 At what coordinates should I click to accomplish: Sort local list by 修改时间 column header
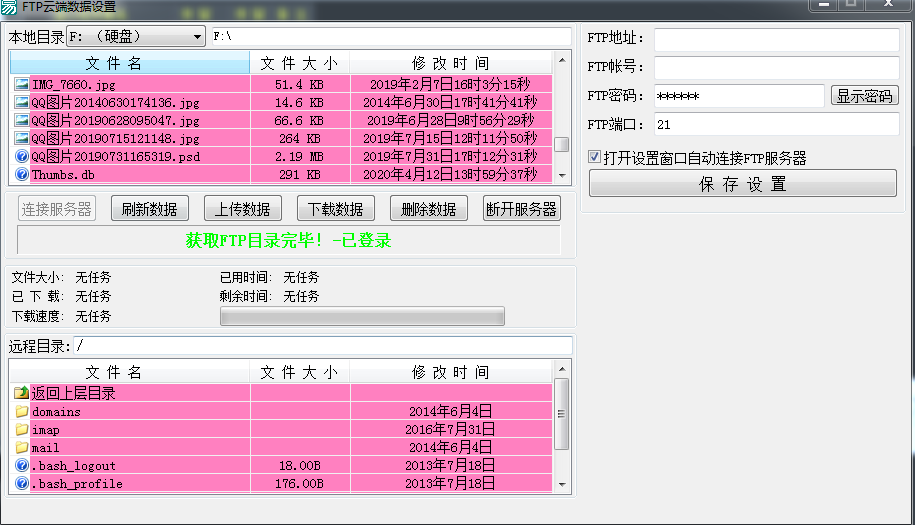tap(450, 62)
